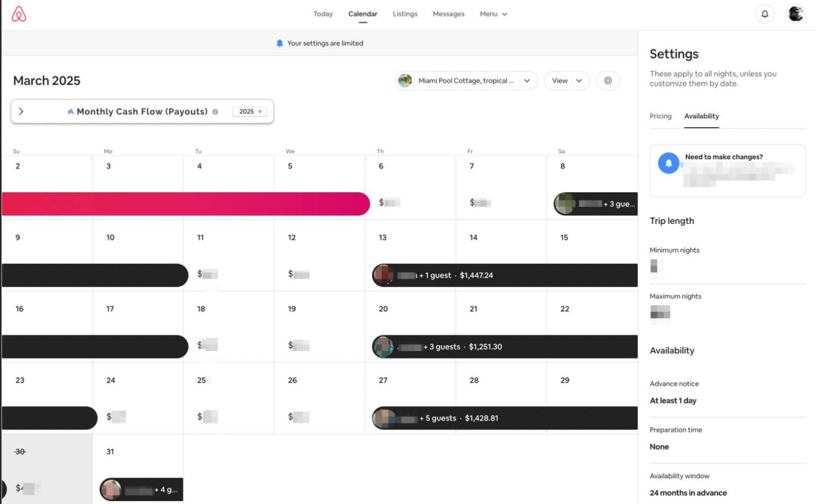The image size is (816, 504).
Task: Click the info icon beside Monthly Cash Flow
Action: [x=215, y=112]
